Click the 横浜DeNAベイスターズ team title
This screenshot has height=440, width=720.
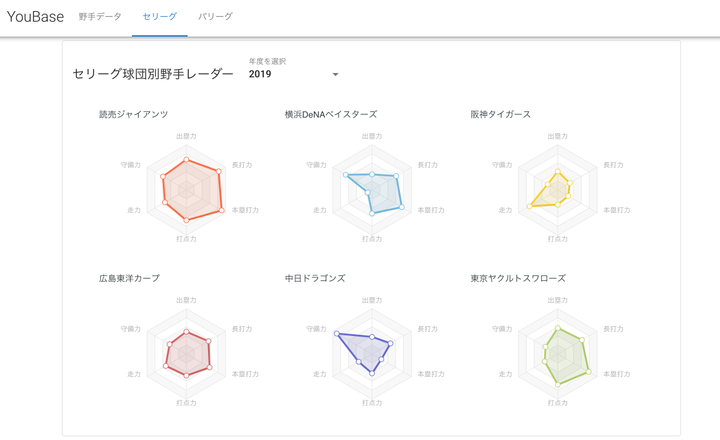[330, 114]
